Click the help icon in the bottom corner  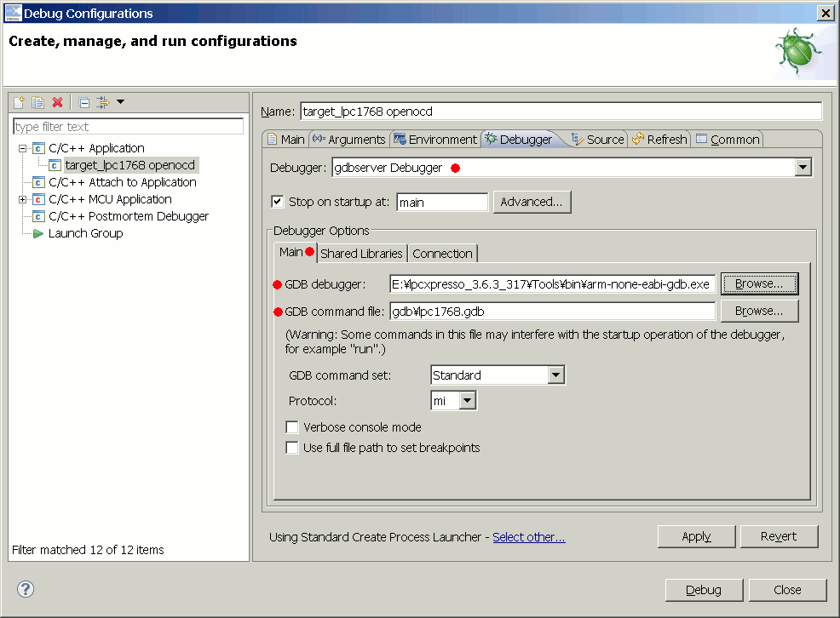(x=25, y=589)
